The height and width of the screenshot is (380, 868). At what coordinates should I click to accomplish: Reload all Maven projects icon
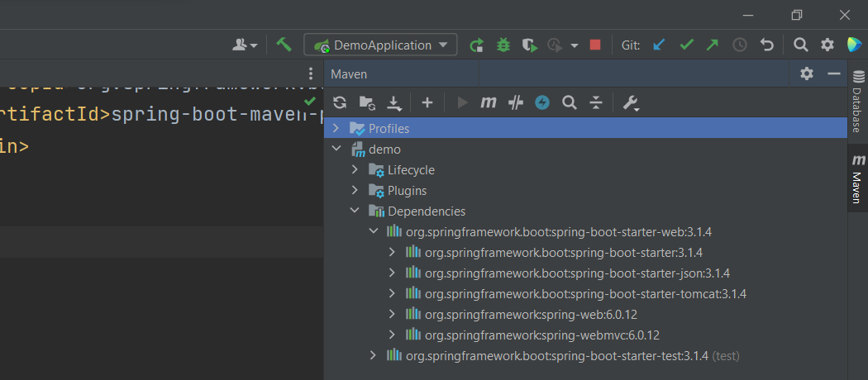340,102
